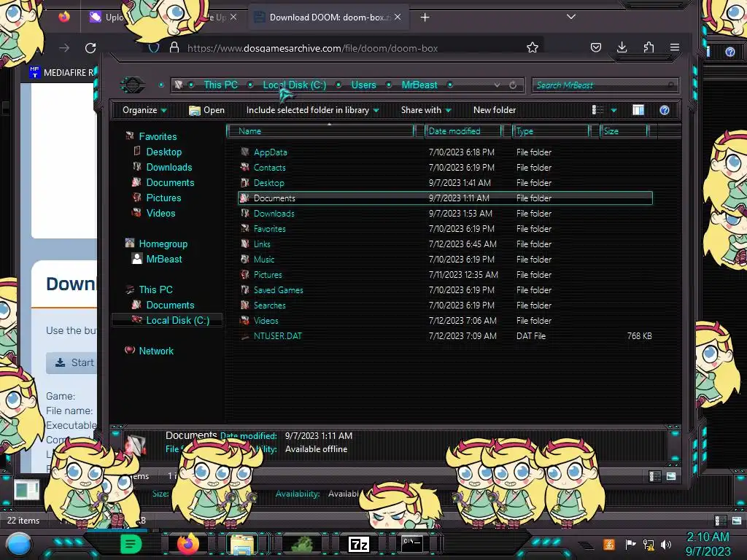This screenshot has height=560, width=747.
Task: Click Users in the address breadcrumb
Action: pos(363,85)
